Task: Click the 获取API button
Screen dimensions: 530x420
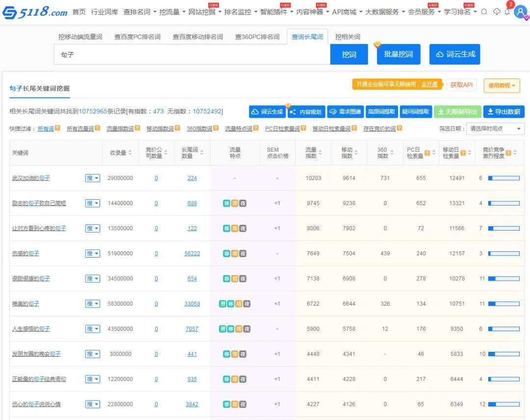Action: point(461,85)
